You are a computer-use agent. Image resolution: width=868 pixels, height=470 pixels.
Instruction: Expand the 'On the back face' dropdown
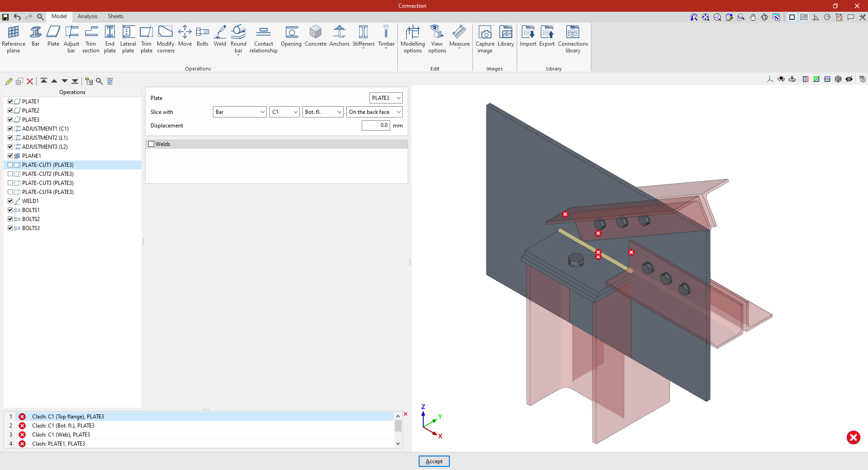tap(374, 112)
